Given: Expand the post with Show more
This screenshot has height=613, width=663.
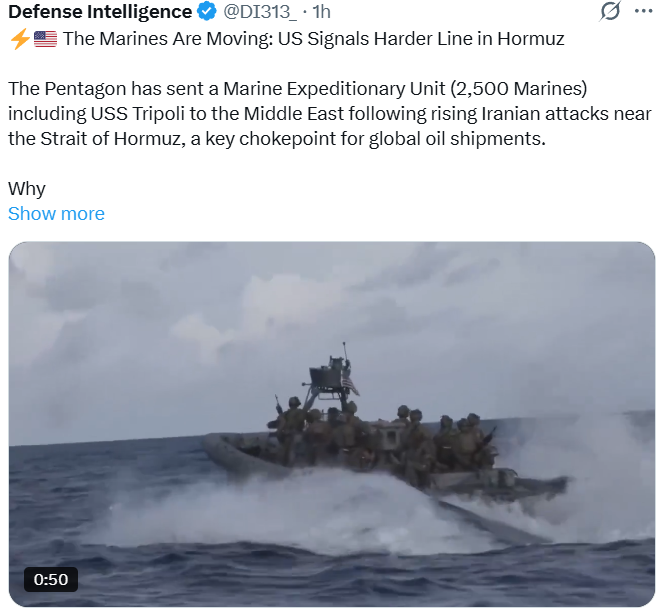Looking at the screenshot, I should 56,213.
